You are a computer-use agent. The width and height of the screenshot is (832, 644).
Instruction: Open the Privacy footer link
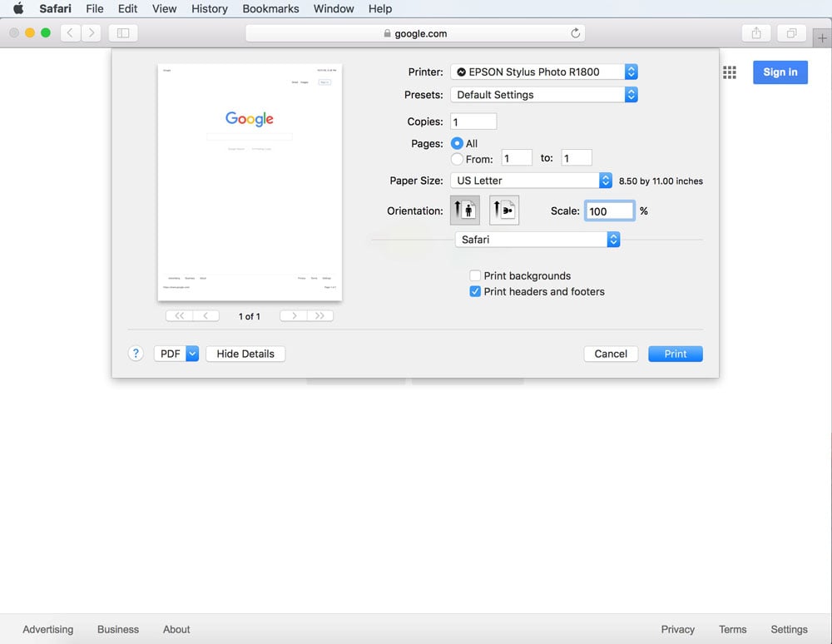(677, 629)
